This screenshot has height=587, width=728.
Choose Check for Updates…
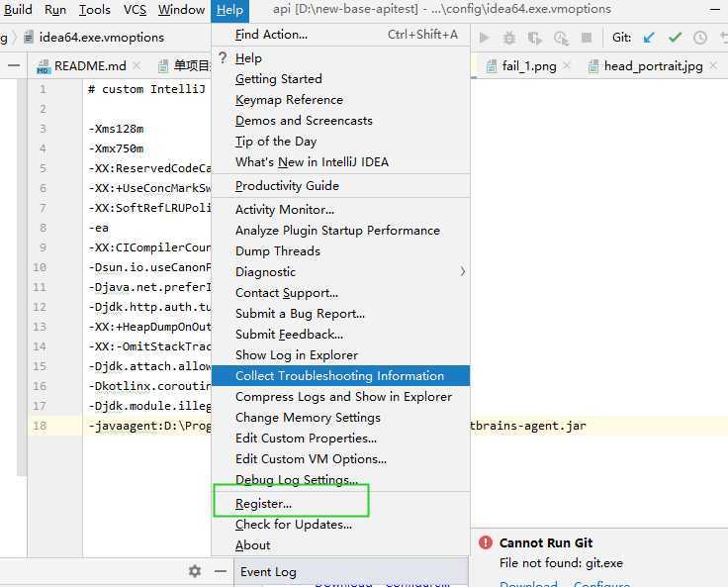[340, 525]
